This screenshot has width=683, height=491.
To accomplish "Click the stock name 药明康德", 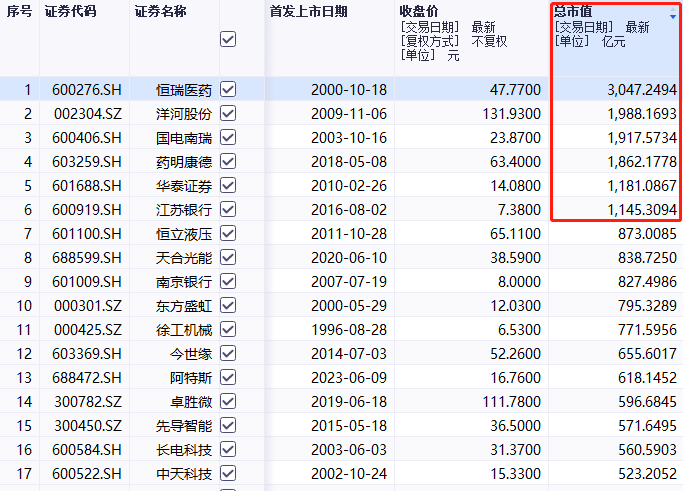I will coord(184,162).
